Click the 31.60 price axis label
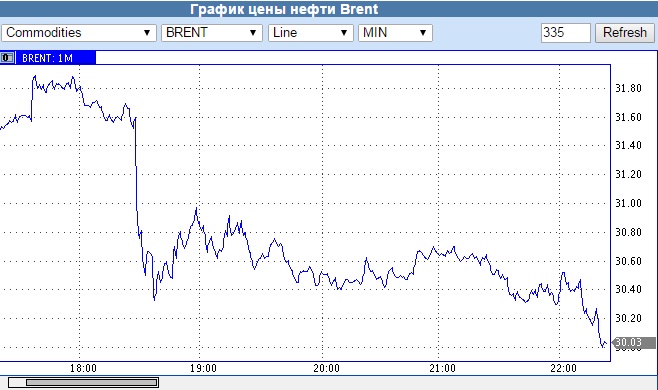This screenshot has width=658, height=390. coord(629,118)
